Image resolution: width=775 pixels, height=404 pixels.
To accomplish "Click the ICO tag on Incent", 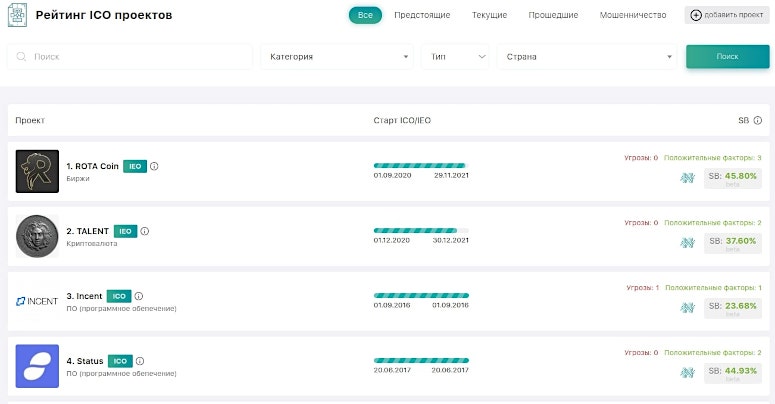I will click(x=119, y=296).
